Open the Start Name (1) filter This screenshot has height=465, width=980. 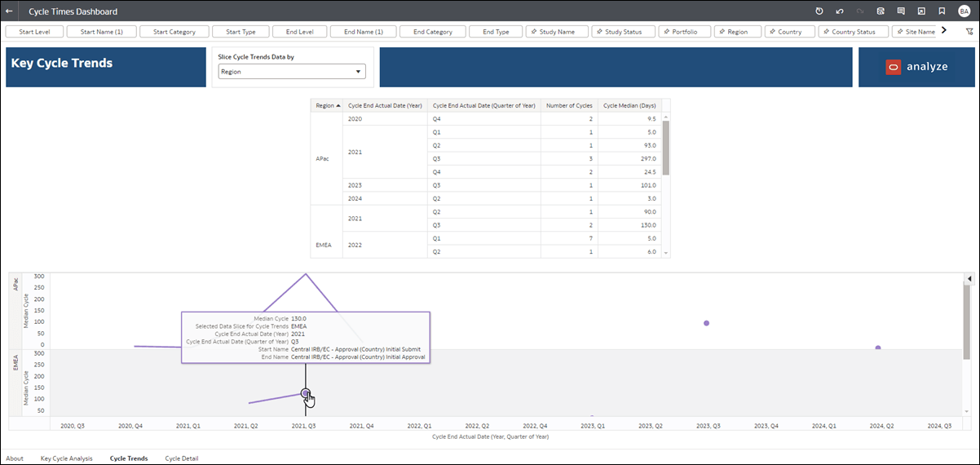(101, 32)
